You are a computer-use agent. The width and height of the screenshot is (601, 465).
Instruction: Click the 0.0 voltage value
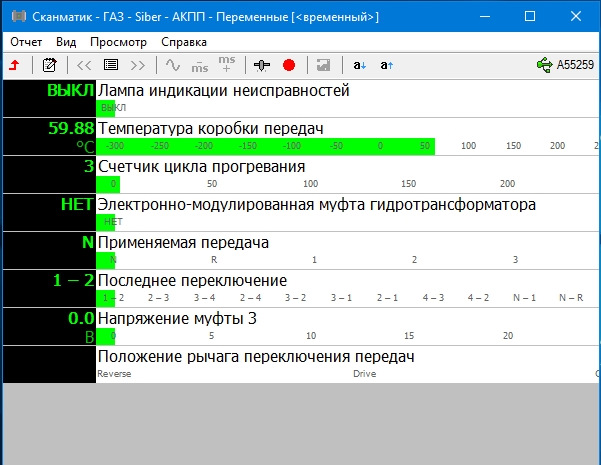point(81,318)
